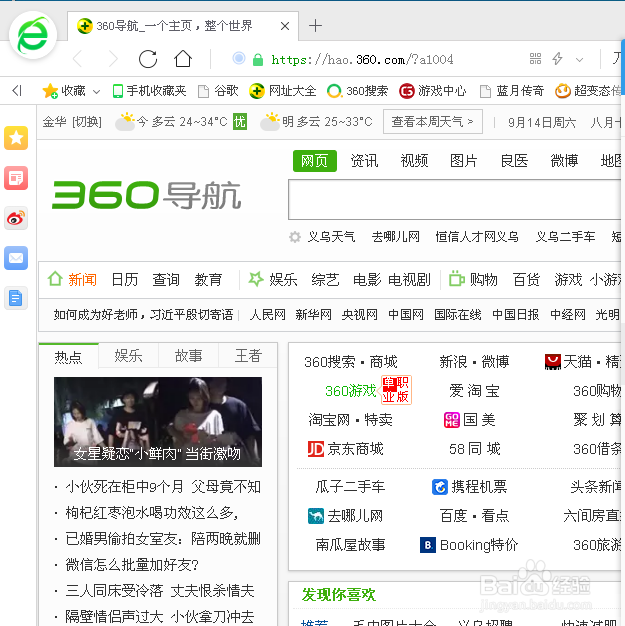
Task: Open the sidebar red news icon
Action: (16, 178)
